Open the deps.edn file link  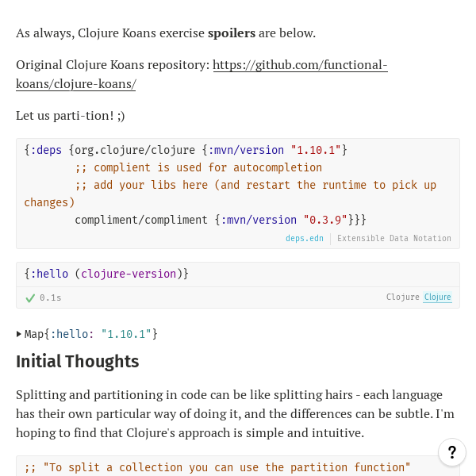[x=305, y=238]
